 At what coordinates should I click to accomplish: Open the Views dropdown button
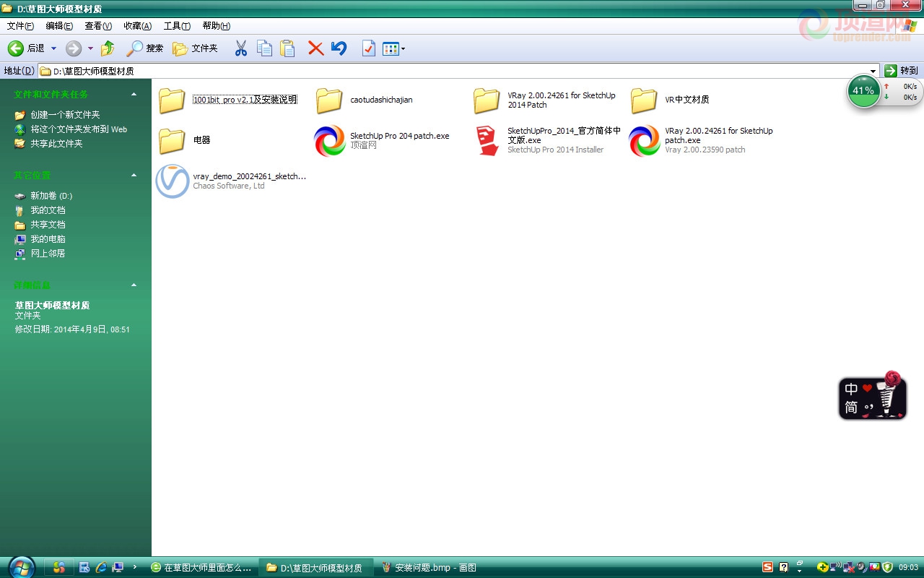tap(393, 48)
